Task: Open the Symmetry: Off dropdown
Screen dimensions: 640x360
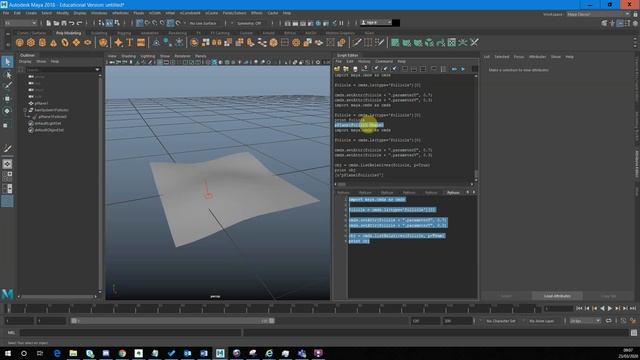Action: pyautogui.click(x=249, y=23)
